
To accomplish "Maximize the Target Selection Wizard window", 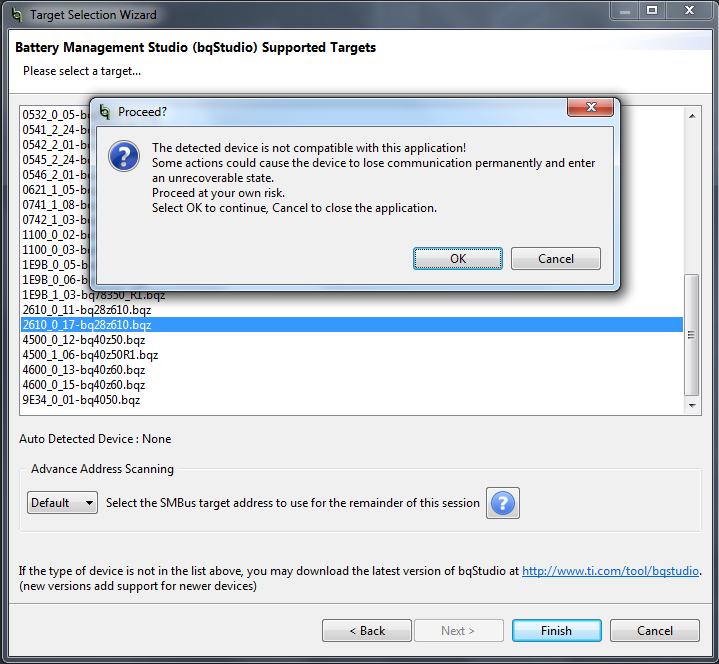I will coord(652,11).
